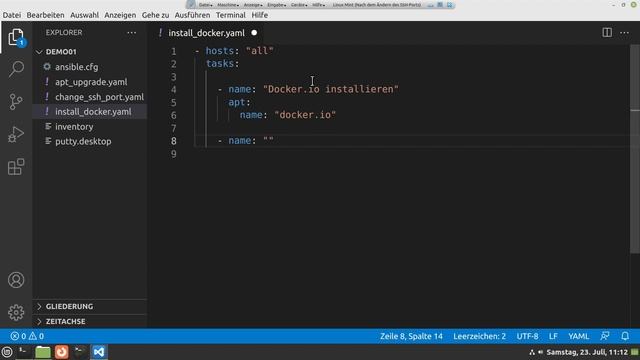Open the terminal taskbar icon beside Firefox
This screenshot has height=360, width=640.
80,352
